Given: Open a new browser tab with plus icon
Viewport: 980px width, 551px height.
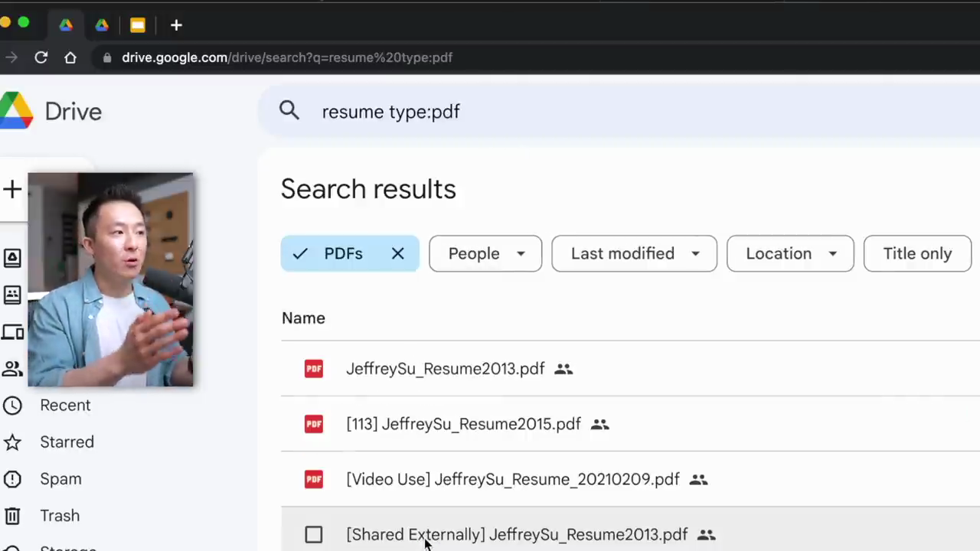Looking at the screenshot, I should (176, 25).
